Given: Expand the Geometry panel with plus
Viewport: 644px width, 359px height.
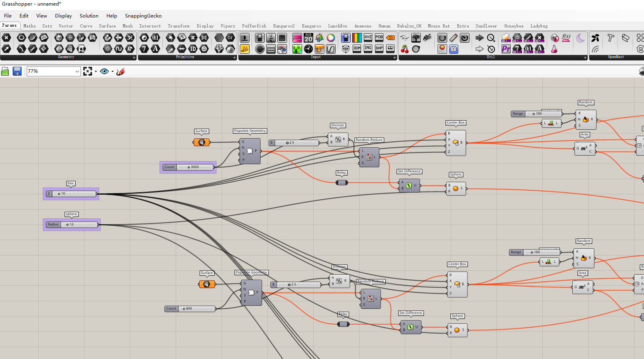Looking at the screenshot, I should pyautogui.click(x=134, y=57).
